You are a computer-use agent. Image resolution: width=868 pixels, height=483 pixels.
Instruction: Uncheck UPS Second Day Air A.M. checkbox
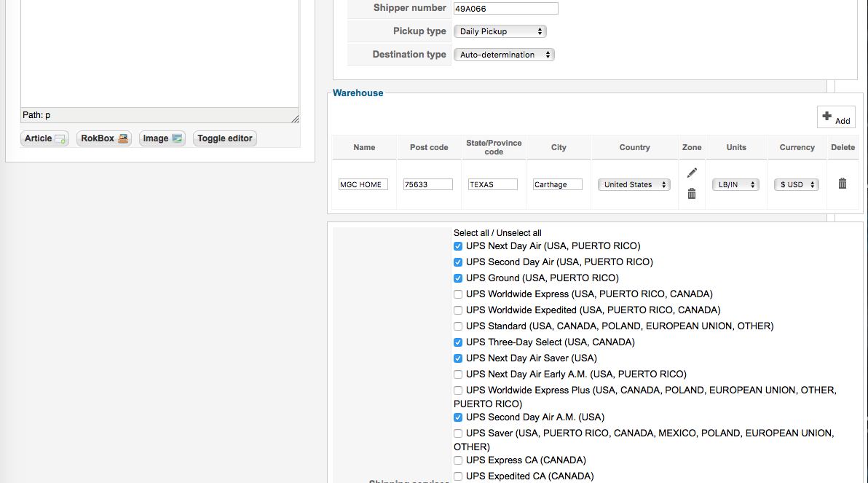point(458,417)
